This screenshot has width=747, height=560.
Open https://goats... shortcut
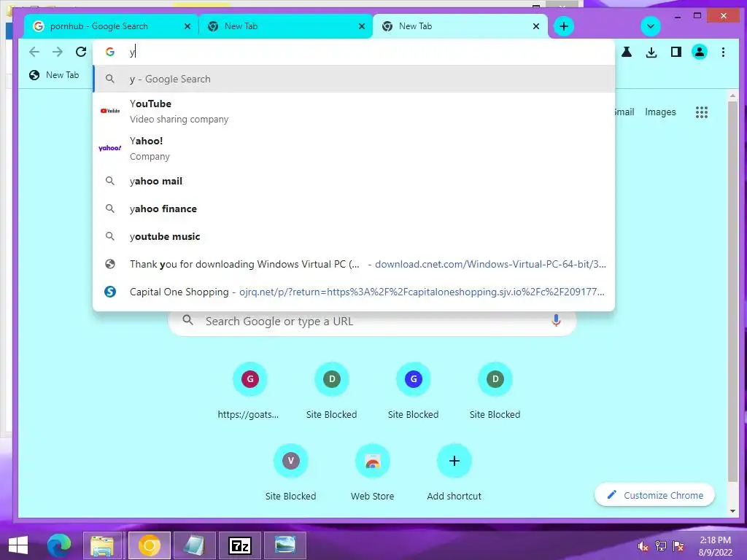tap(249, 393)
